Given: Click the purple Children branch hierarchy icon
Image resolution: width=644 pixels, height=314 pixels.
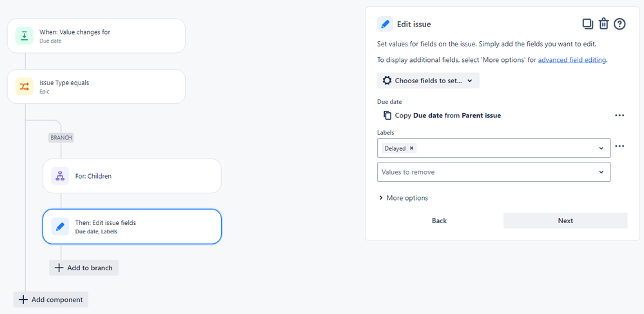Looking at the screenshot, I should (x=60, y=176).
